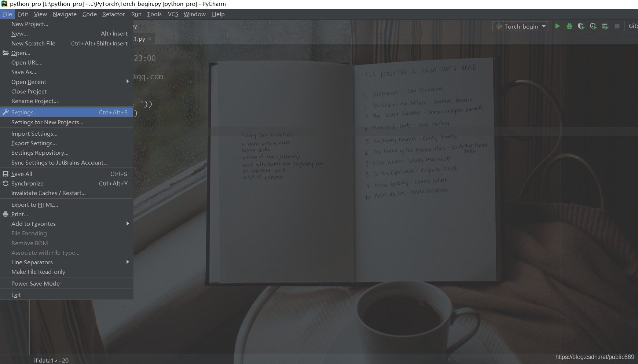Expand the Line Separators submenu
The height and width of the screenshot is (364, 638).
coord(66,262)
